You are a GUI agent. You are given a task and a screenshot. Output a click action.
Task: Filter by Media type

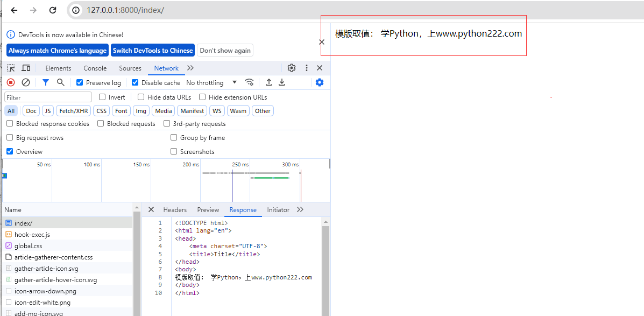point(164,111)
